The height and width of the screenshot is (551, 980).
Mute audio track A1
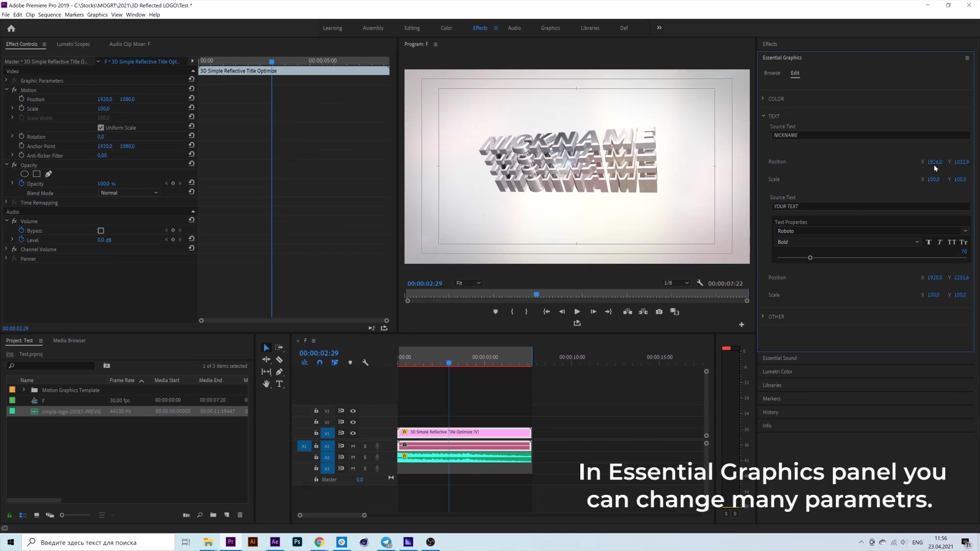pos(353,446)
